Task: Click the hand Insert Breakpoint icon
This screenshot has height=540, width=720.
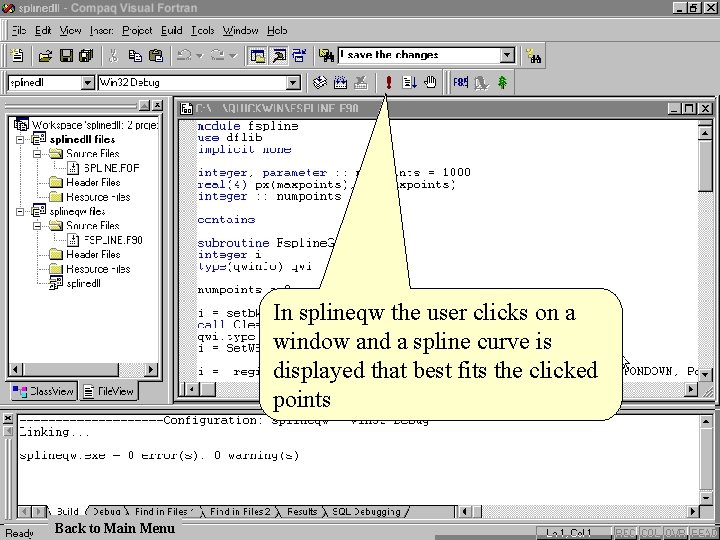Action: pos(430,83)
